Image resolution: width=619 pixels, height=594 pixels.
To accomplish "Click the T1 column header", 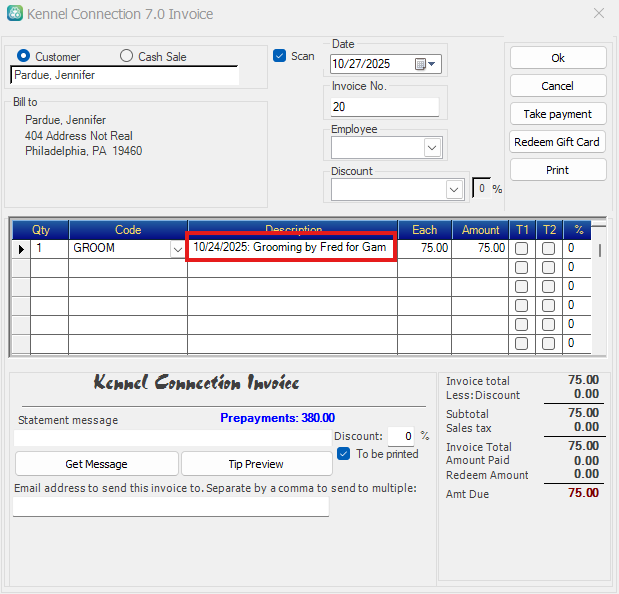I will coord(522,230).
